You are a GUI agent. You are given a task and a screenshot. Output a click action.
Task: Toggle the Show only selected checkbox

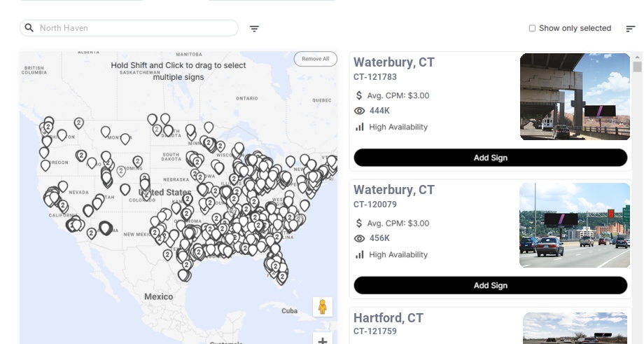point(532,29)
